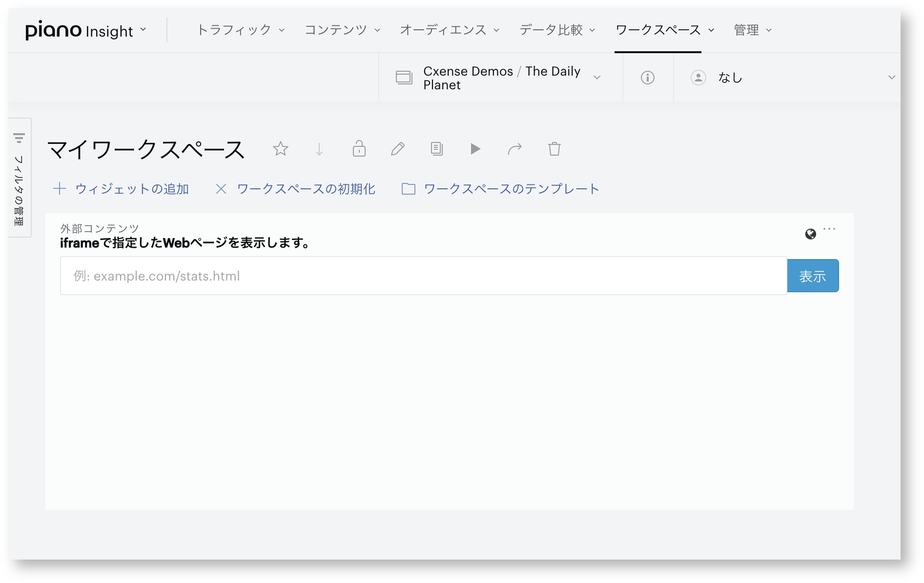Image resolution: width=924 pixels, height=583 pixels.
Task: Start slideshow with the play icon
Action: pyautogui.click(x=475, y=149)
